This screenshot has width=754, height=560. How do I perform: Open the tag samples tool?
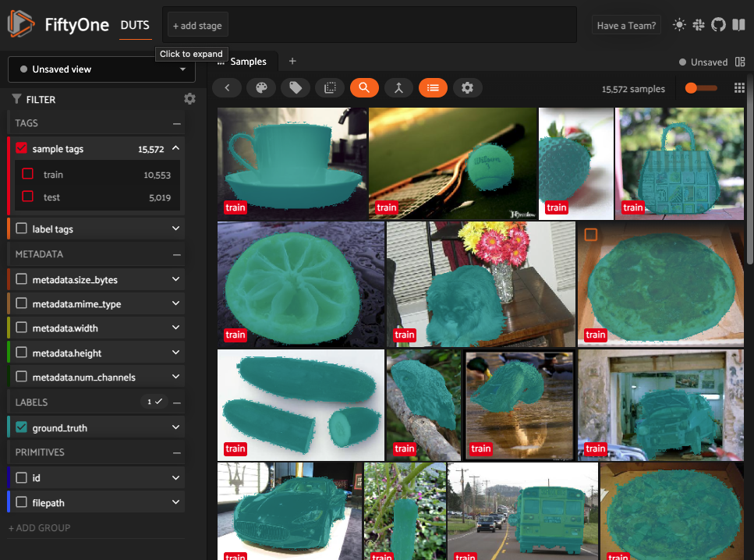click(296, 87)
